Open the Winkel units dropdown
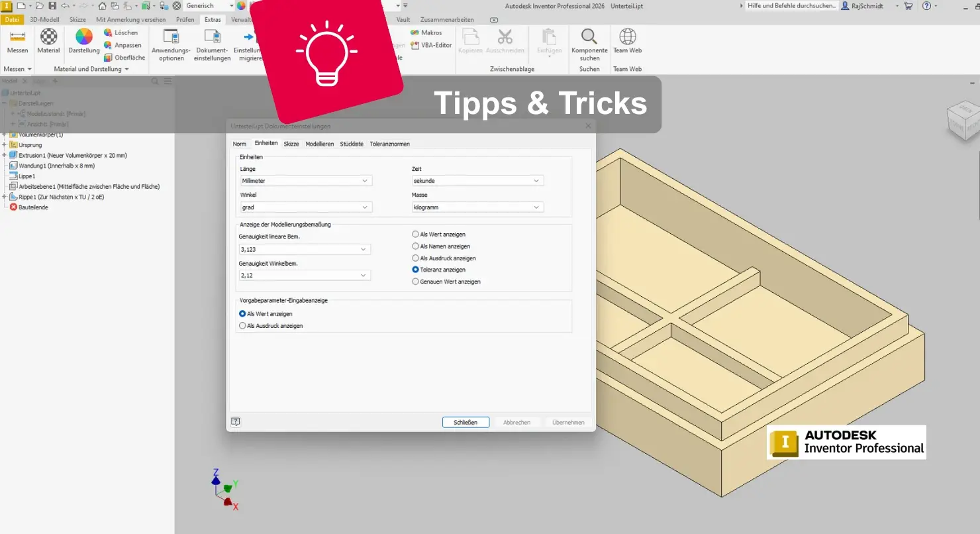Image resolution: width=980 pixels, height=534 pixels. point(306,207)
